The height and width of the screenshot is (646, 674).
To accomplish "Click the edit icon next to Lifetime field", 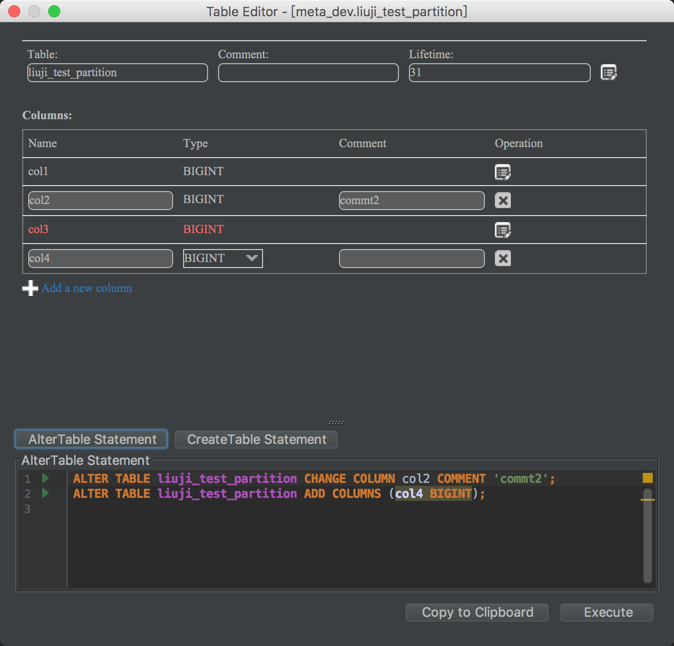I will 608,73.
